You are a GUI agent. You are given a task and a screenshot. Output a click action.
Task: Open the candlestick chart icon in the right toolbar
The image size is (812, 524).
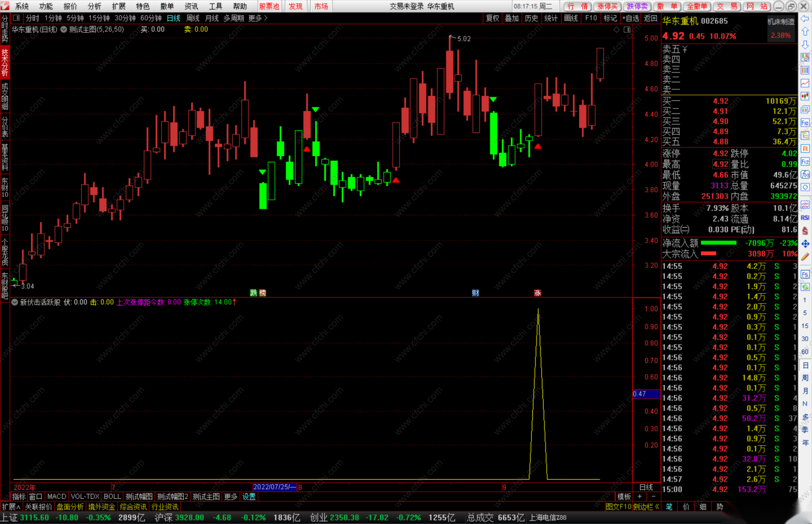click(x=805, y=96)
